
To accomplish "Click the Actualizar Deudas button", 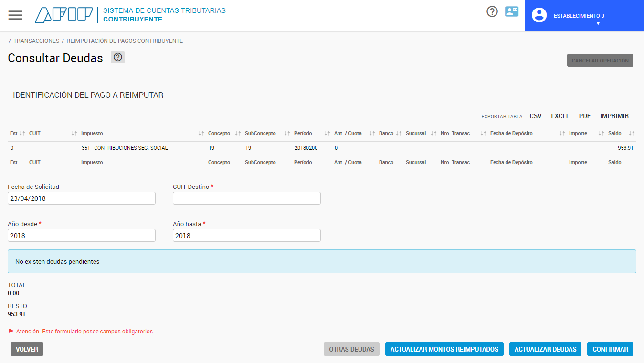I will tap(545, 349).
